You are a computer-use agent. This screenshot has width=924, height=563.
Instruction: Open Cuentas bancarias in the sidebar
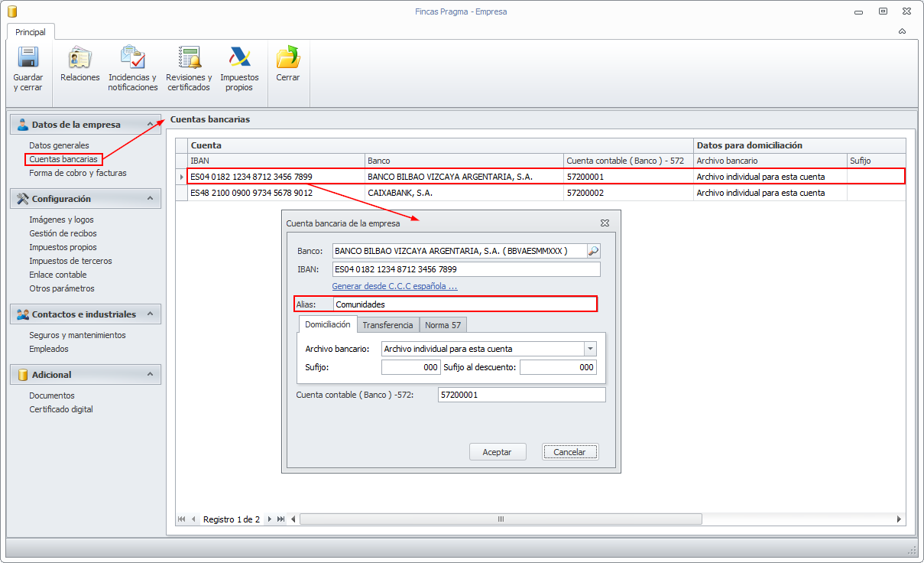63,159
